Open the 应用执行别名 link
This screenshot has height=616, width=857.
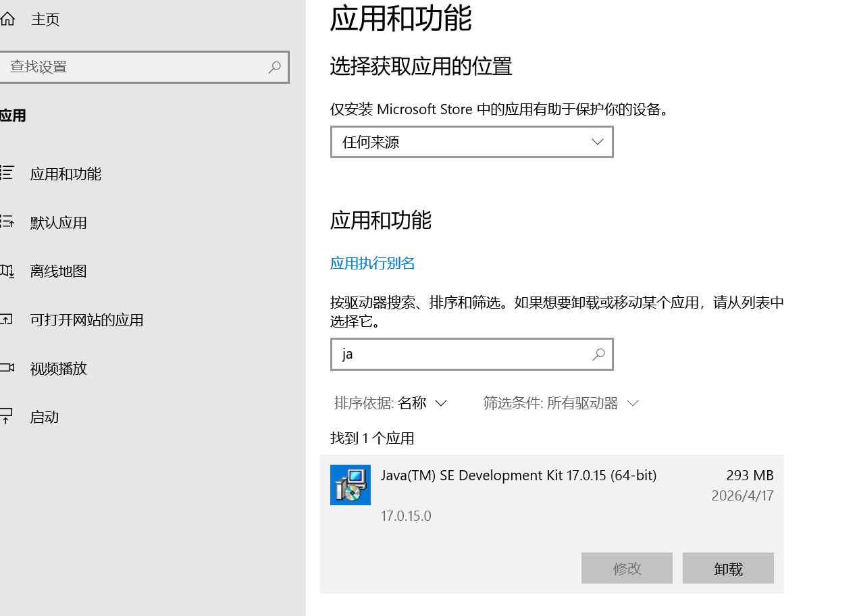point(372,263)
